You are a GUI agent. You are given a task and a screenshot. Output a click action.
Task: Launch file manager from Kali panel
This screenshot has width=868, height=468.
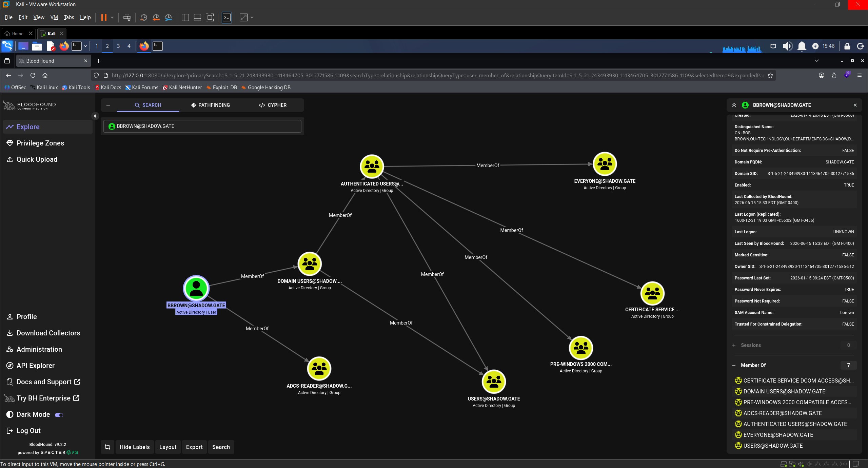(x=37, y=46)
